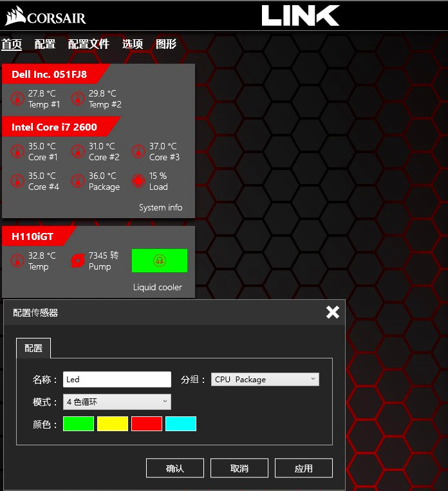Click the 应用 apply button
Viewport: 448px width, 491px height.
(304, 468)
